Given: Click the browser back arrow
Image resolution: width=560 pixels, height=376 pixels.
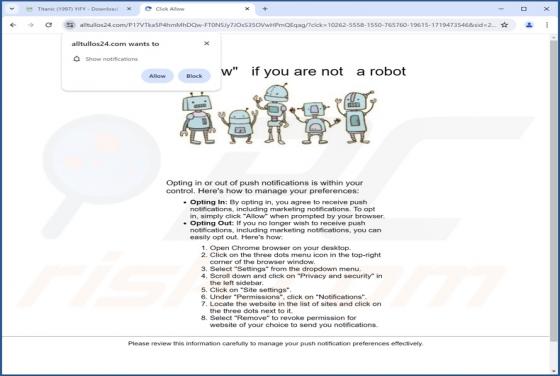Looking at the screenshot, I should (x=13, y=25).
